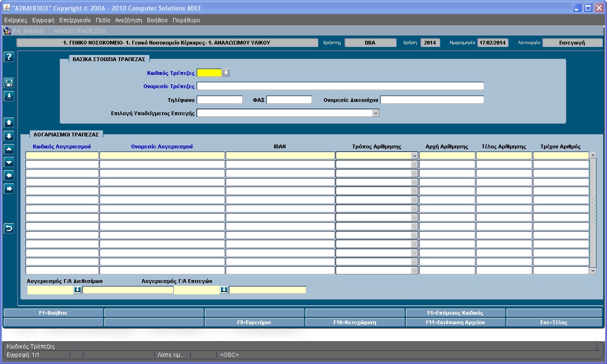This screenshot has width=607, height=364.
Task: Click the help question mark icon
Action: click(x=9, y=57)
